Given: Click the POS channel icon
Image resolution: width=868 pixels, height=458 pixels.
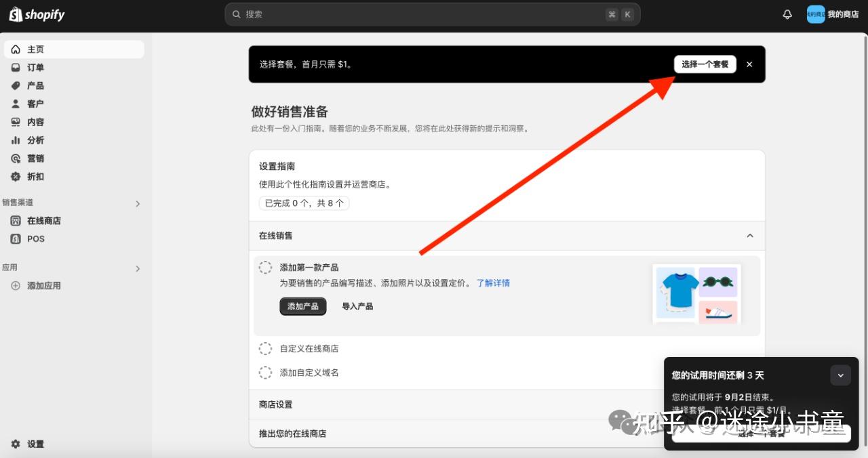Looking at the screenshot, I should (16, 238).
